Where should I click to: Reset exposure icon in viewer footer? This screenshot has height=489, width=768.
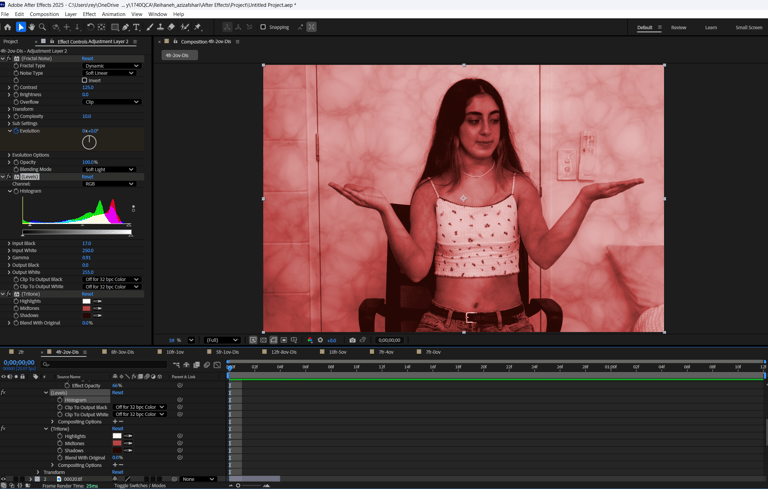(x=320, y=340)
